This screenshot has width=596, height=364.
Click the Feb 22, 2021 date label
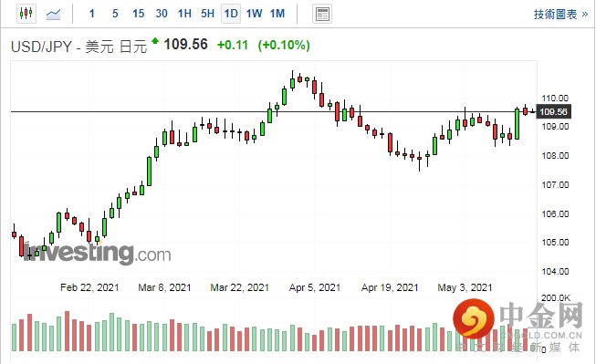(89, 287)
